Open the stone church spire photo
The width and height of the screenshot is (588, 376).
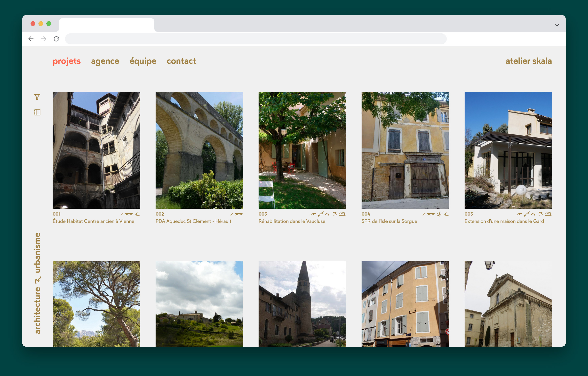tap(302, 304)
